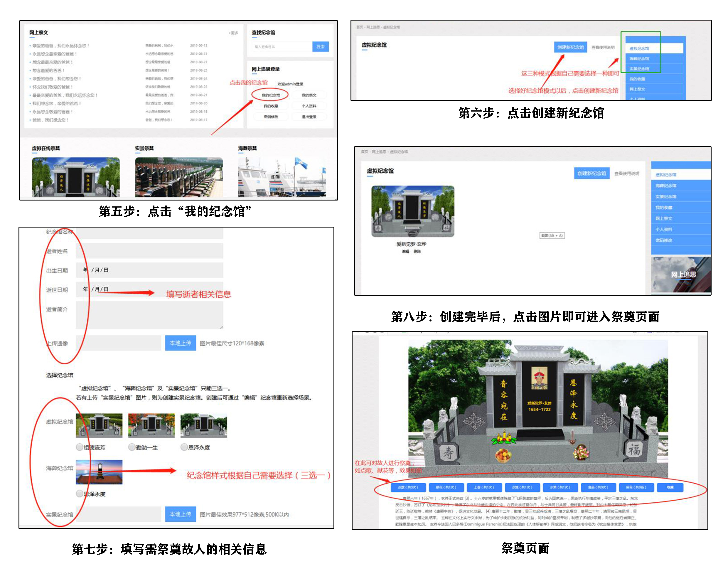Select the 勤勉一生 radio option

point(132,447)
